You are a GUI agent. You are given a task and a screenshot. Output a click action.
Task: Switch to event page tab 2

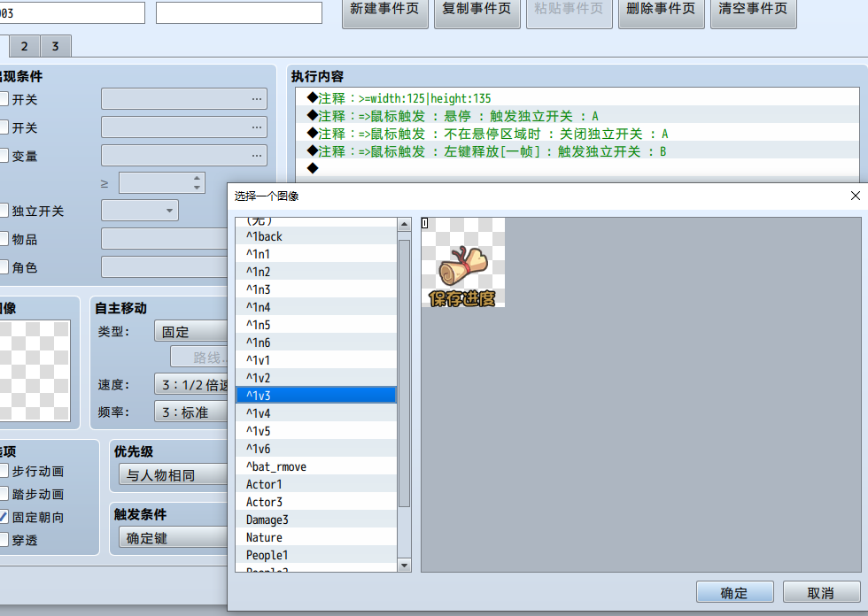pos(25,46)
